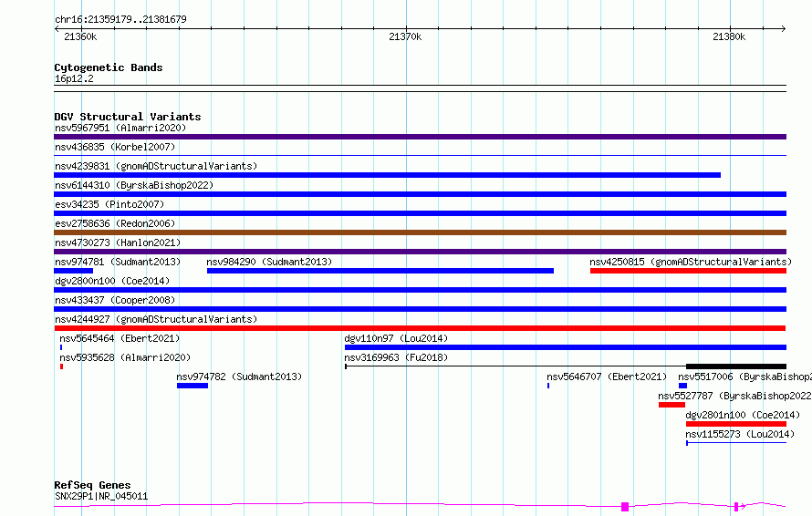Click the DGV Structural Variants track title
This screenshot has width=812, height=516.
128,117
